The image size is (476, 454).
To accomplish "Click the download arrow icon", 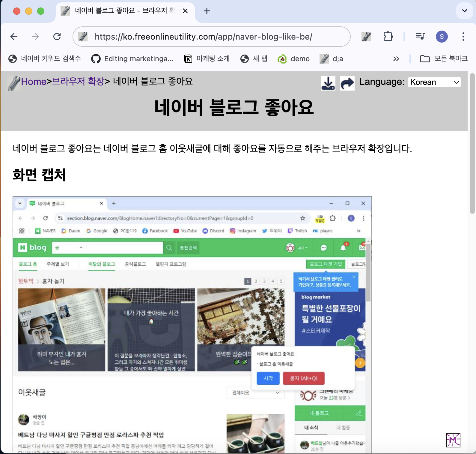I will (x=328, y=83).
